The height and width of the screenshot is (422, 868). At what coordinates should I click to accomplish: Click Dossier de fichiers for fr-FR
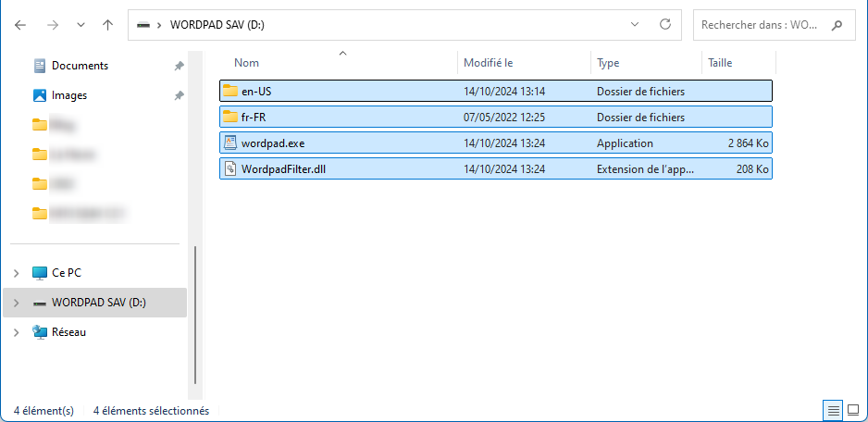click(x=640, y=118)
